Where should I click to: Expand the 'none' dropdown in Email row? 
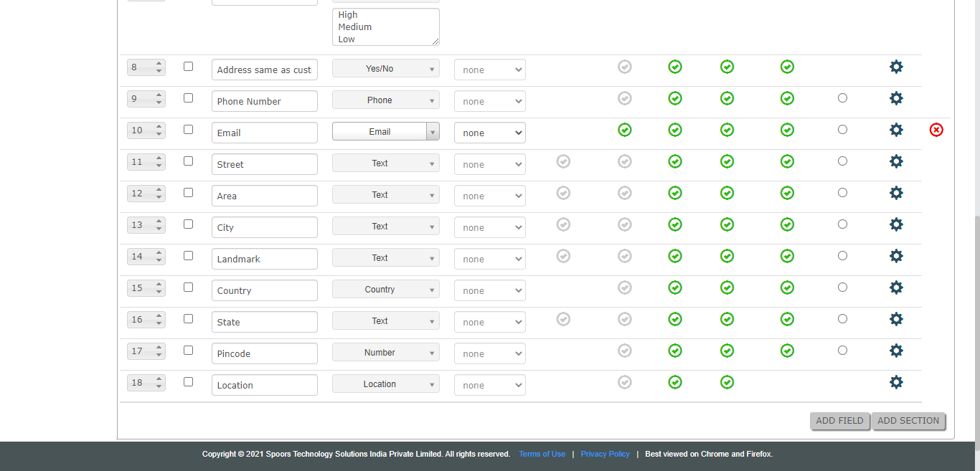[489, 133]
